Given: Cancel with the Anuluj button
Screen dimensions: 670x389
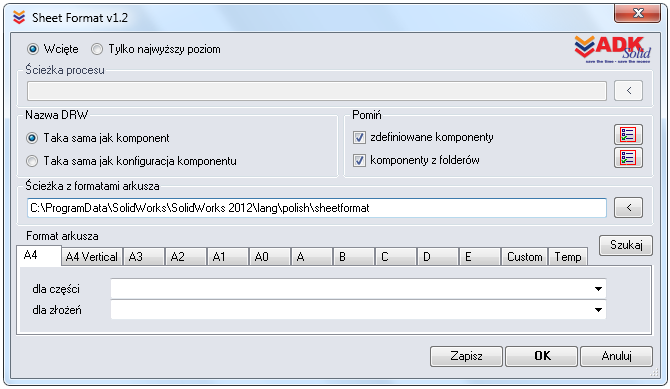Looking at the screenshot, I should tap(617, 356).
